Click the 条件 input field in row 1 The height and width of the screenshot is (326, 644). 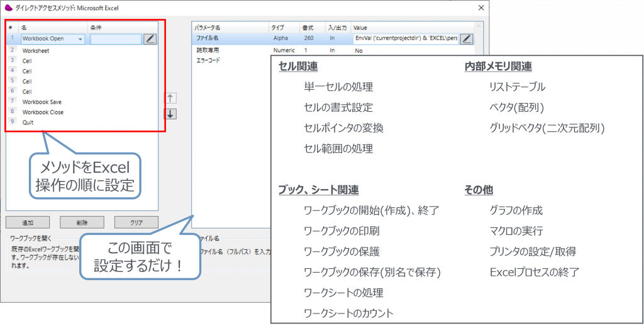point(116,39)
